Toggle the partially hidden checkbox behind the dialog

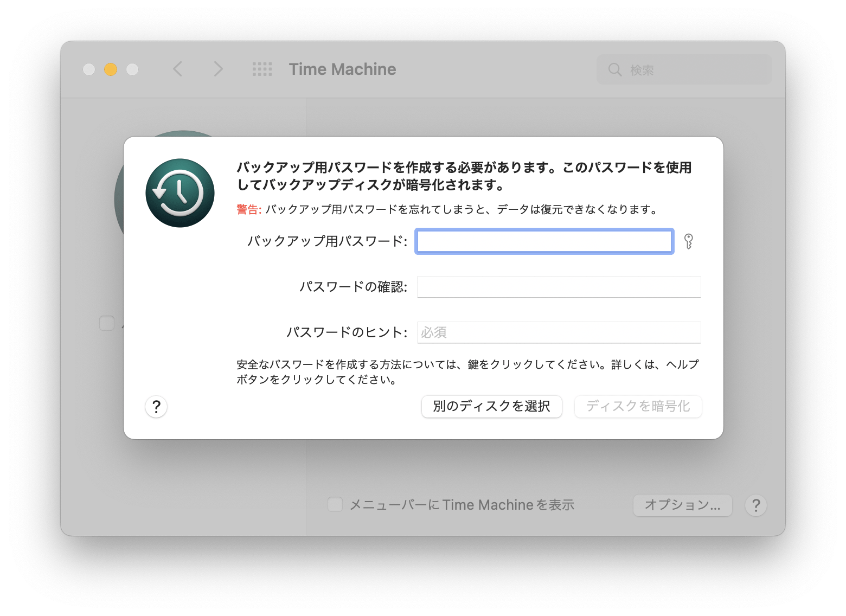point(106,323)
